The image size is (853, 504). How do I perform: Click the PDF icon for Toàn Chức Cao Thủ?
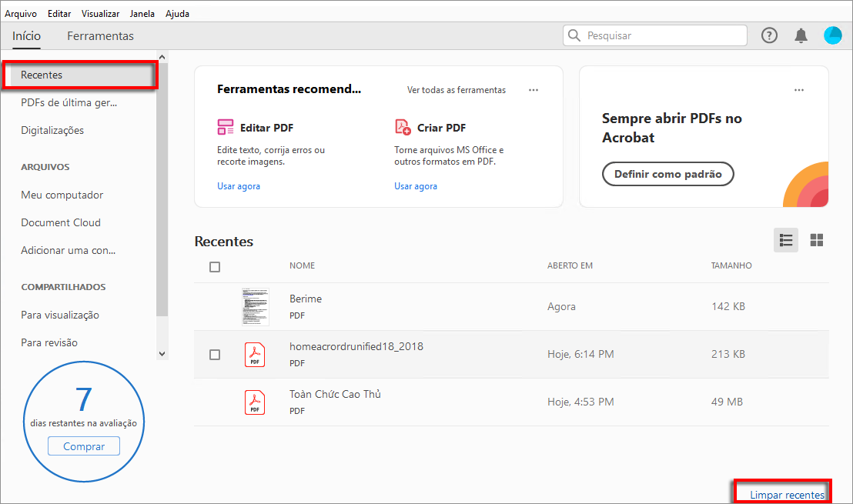click(255, 402)
